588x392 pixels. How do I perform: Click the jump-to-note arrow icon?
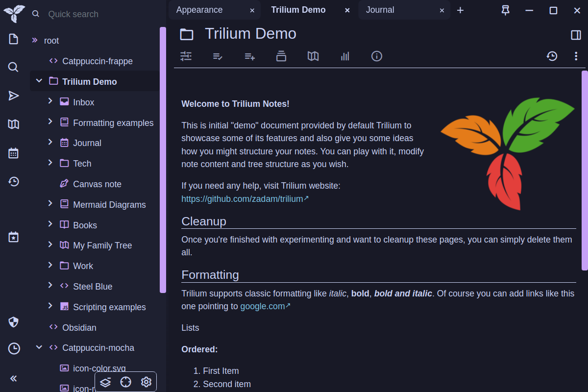click(14, 96)
